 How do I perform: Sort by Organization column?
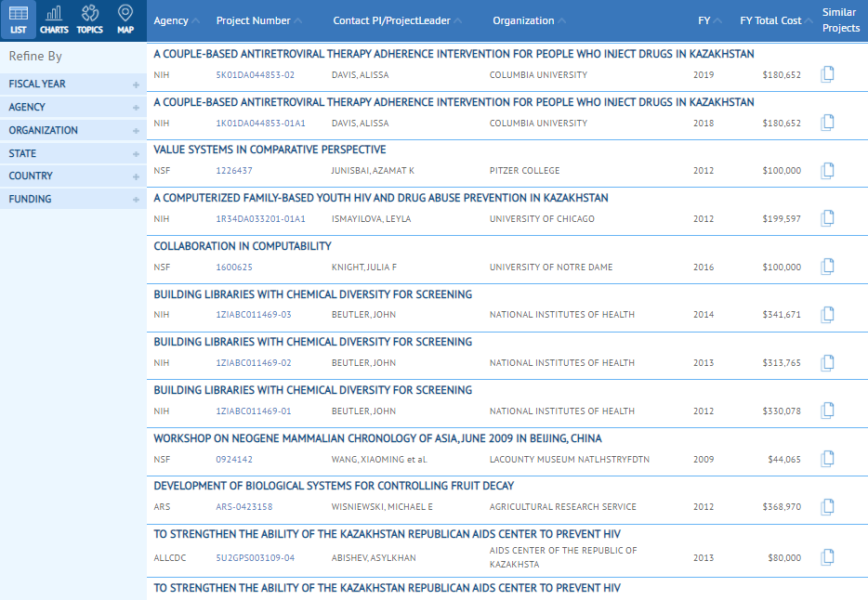pyautogui.click(x=529, y=20)
